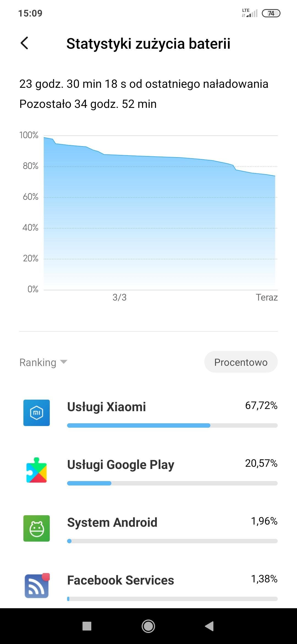Tap the 'Teraz' label under the chart

[266, 297]
